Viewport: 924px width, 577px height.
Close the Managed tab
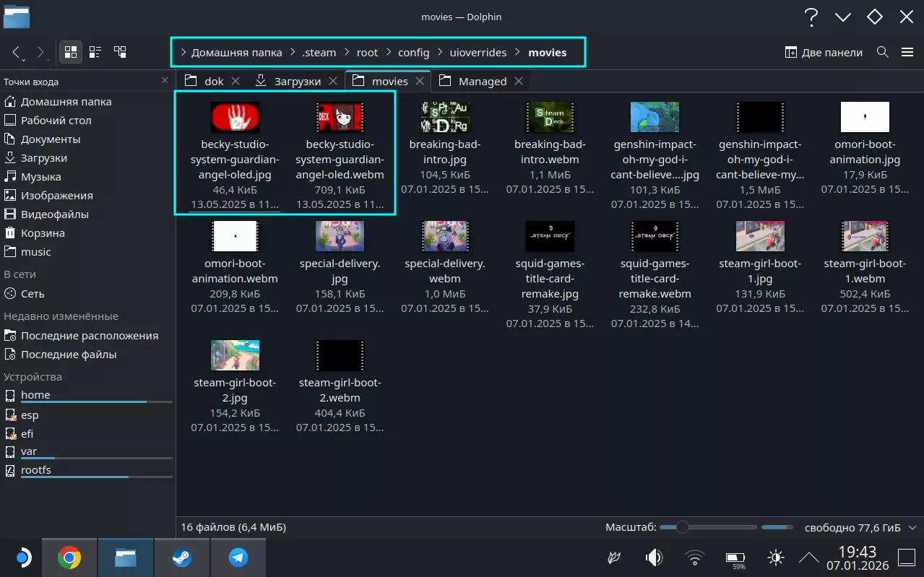(x=519, y=81)
